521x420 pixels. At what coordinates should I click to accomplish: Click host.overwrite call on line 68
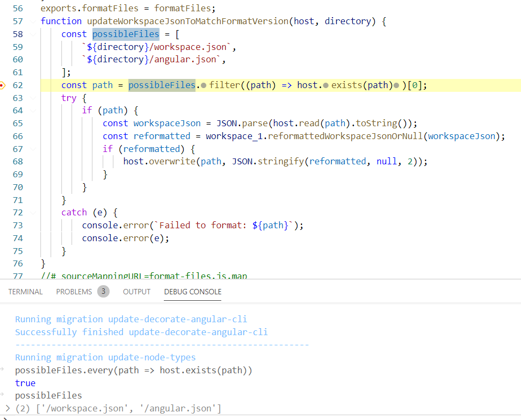click(159, 162)
